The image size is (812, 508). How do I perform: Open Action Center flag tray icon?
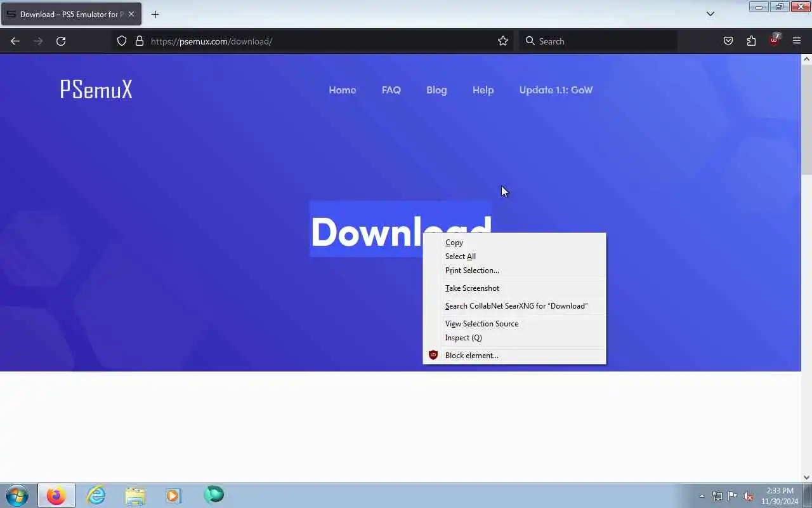click(732, 497)
